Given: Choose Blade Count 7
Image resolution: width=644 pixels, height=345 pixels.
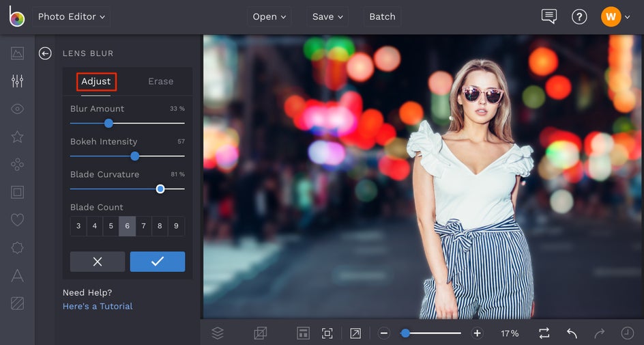Looking at the screenshot, I should [x=143, y=226].
